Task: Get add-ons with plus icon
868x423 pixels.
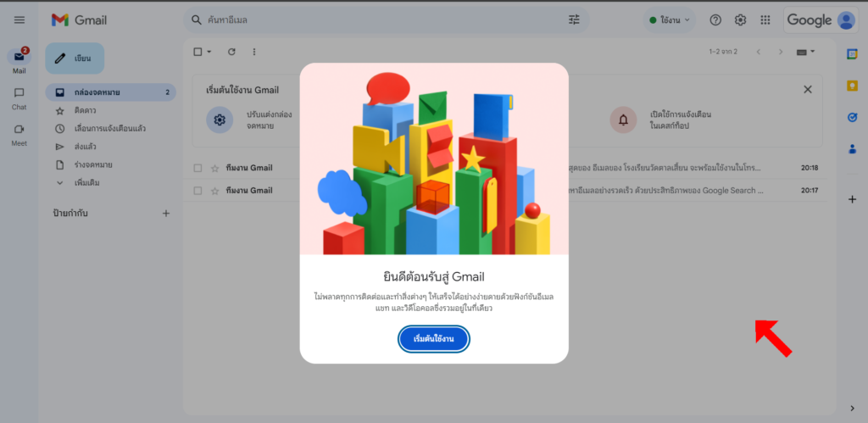Action: coord(853,199)
